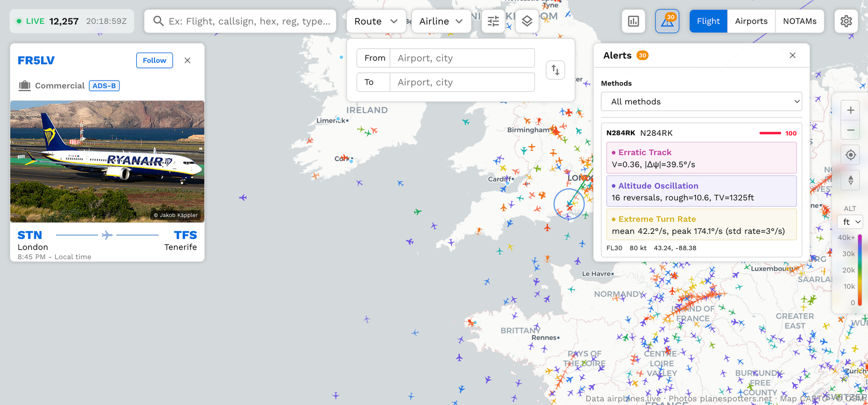
Task: Open the map layers icon
Action: [527, 21]
